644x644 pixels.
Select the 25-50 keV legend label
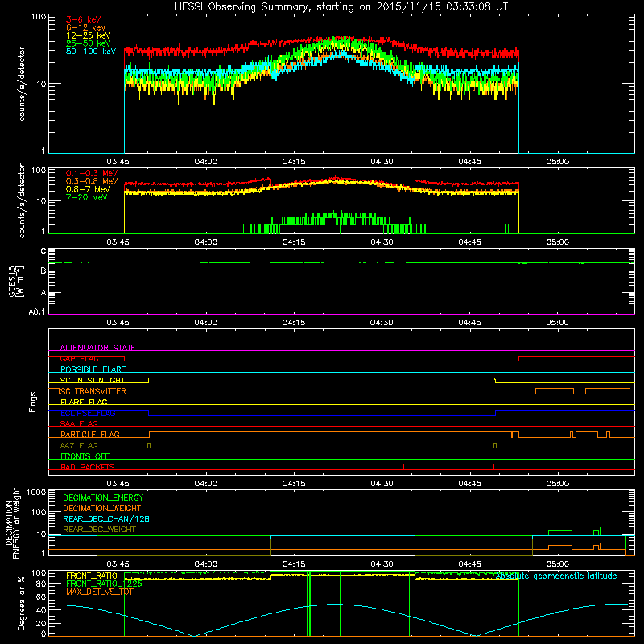coord(89,43)
